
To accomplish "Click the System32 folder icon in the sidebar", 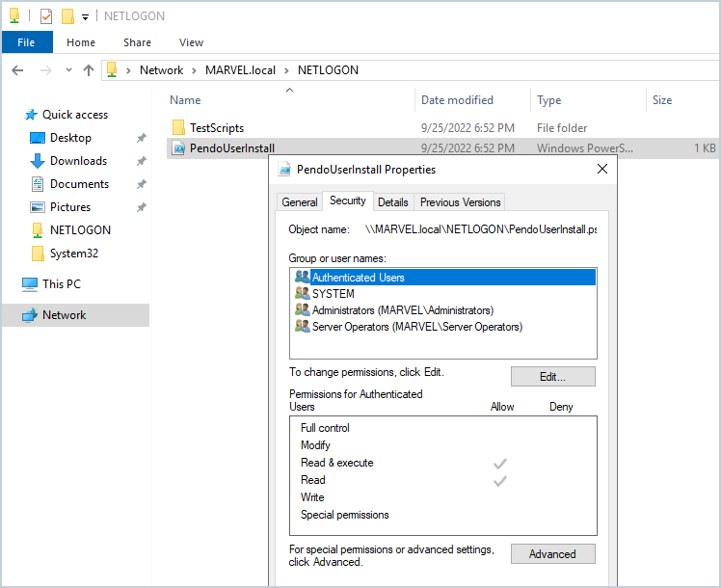I will tap(38, 254).
